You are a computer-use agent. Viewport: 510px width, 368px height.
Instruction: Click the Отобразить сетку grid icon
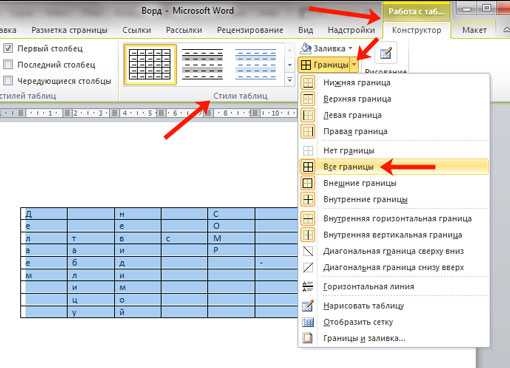click(308, 322)
